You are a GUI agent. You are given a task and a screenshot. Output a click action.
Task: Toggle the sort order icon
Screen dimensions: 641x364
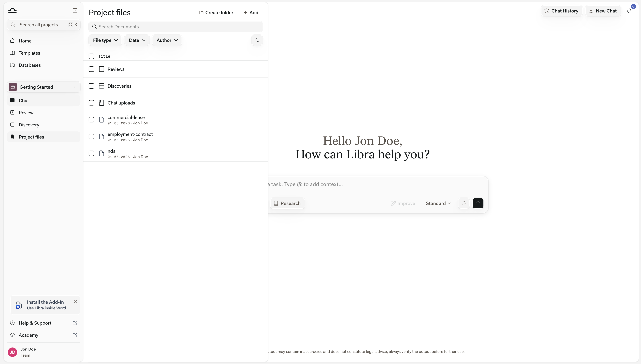click(x=257, y=40)
